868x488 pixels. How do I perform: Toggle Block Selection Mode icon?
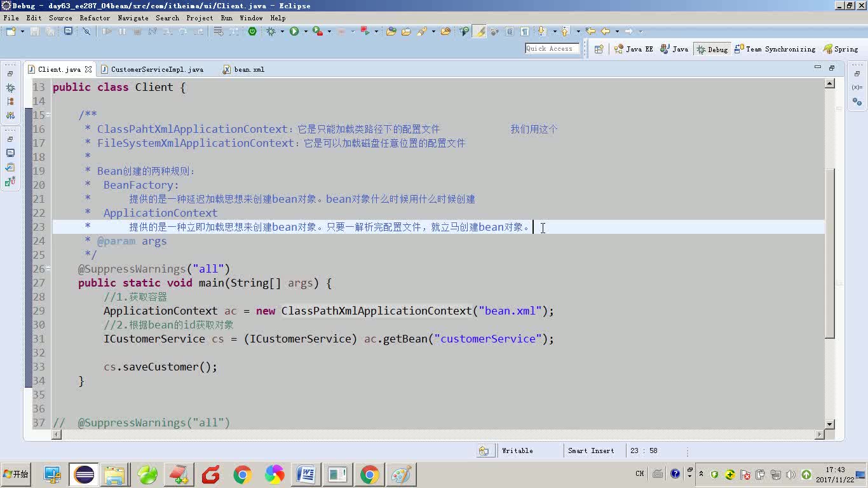[x=510, y=31]
